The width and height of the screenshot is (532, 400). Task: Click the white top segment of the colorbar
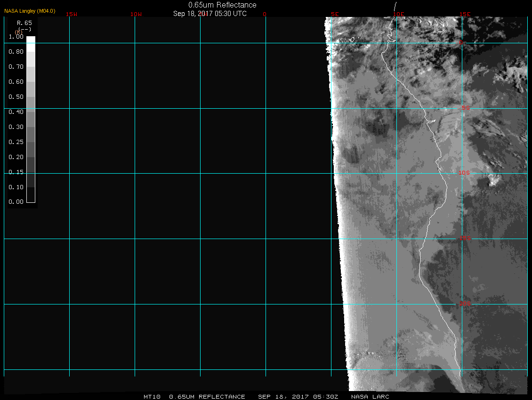31,44
